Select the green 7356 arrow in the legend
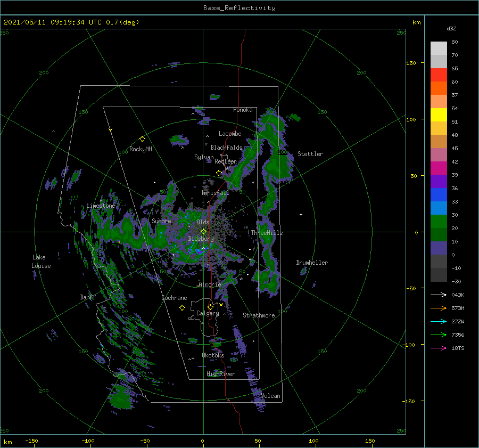 tap(439, 335)
